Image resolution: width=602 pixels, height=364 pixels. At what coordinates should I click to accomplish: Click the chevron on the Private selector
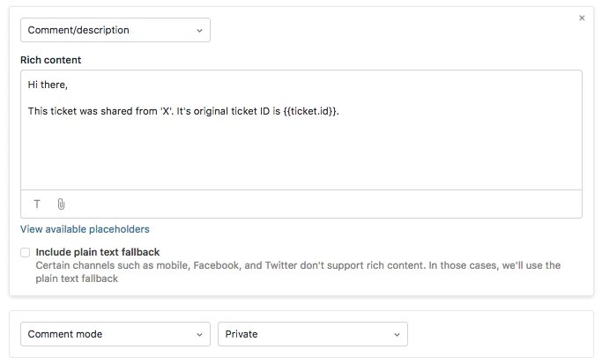tap(397, 335)
